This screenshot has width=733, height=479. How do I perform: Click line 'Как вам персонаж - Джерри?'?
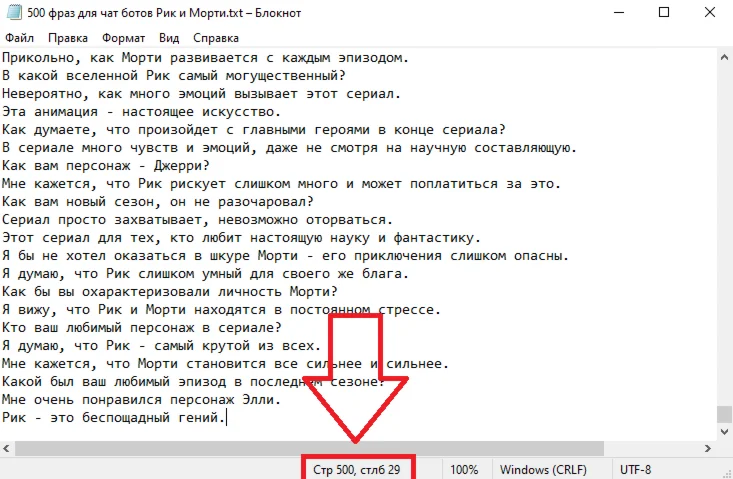pos(106,166)
